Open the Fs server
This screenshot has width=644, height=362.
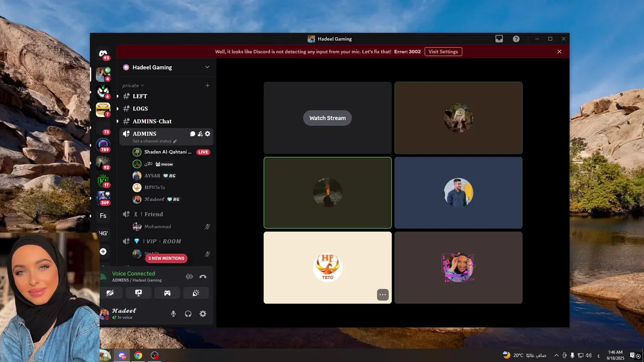tap(103, 216)
